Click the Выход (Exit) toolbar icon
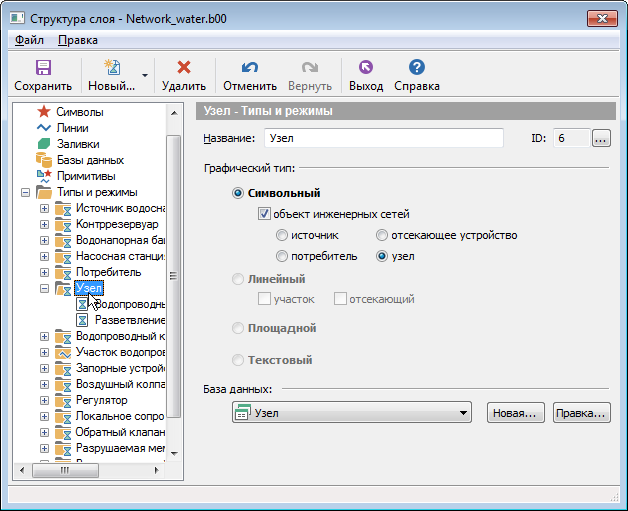The width and height of the screenshot is (628, 511). pos(365,68)
